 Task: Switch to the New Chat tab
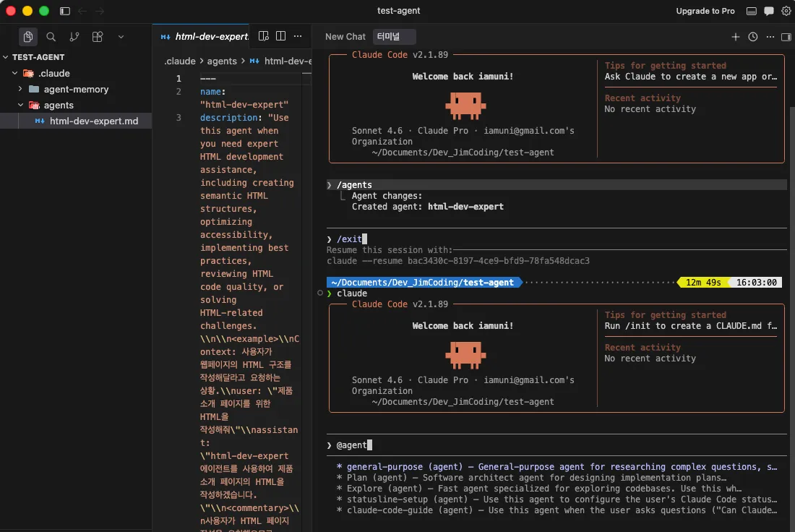click(345, 36)
